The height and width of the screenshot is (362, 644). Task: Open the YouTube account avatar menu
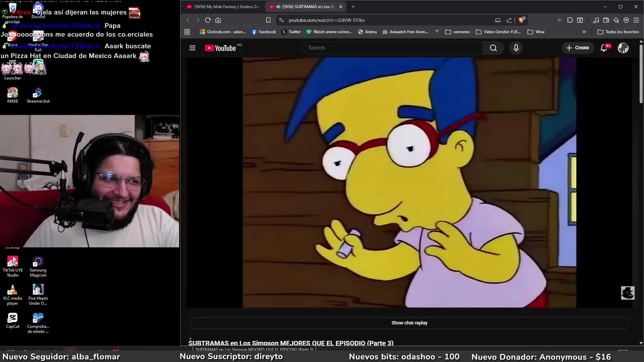click(x=623, y=48)
